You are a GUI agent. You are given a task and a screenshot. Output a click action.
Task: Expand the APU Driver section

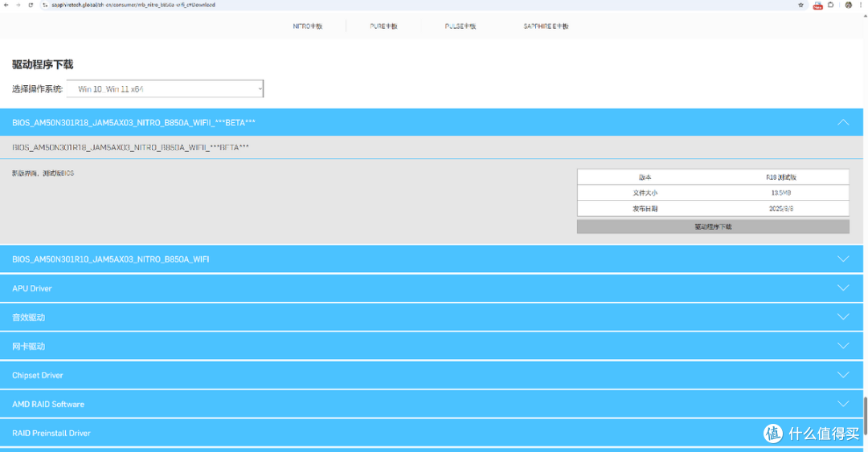pos(432,288)
